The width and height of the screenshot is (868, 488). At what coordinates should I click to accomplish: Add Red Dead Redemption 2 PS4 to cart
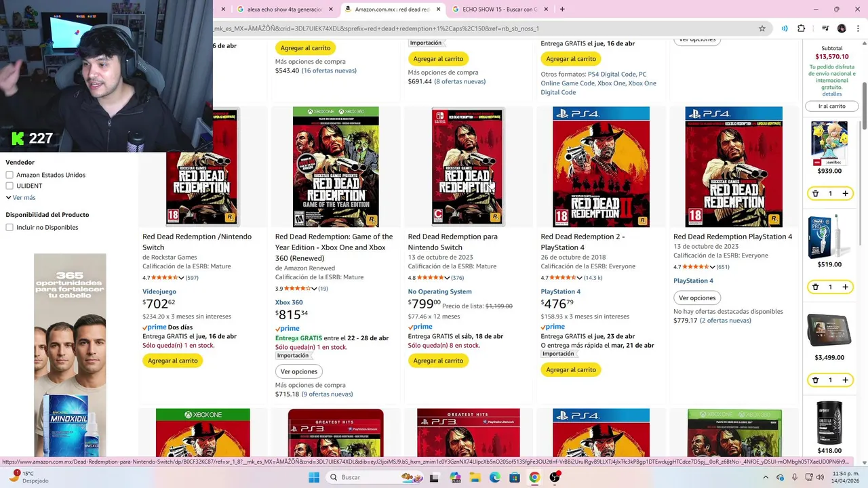(571, 370)
